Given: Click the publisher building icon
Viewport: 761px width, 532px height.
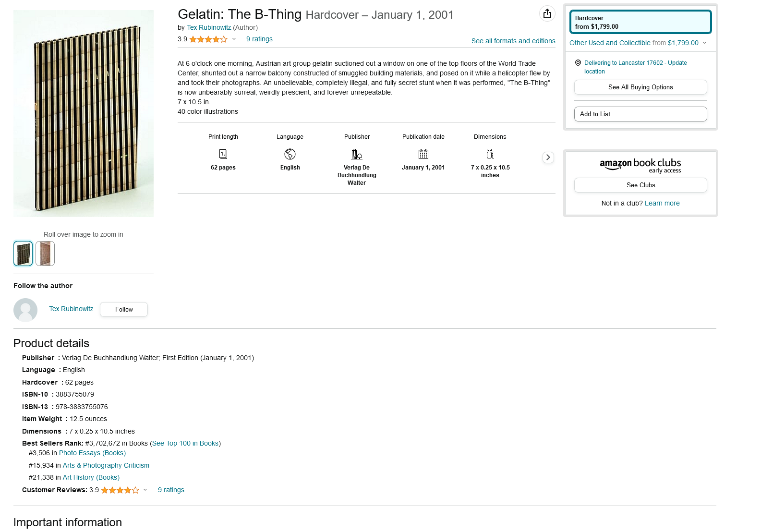Looking at the screenshot, I should click(x=357, y=154).
